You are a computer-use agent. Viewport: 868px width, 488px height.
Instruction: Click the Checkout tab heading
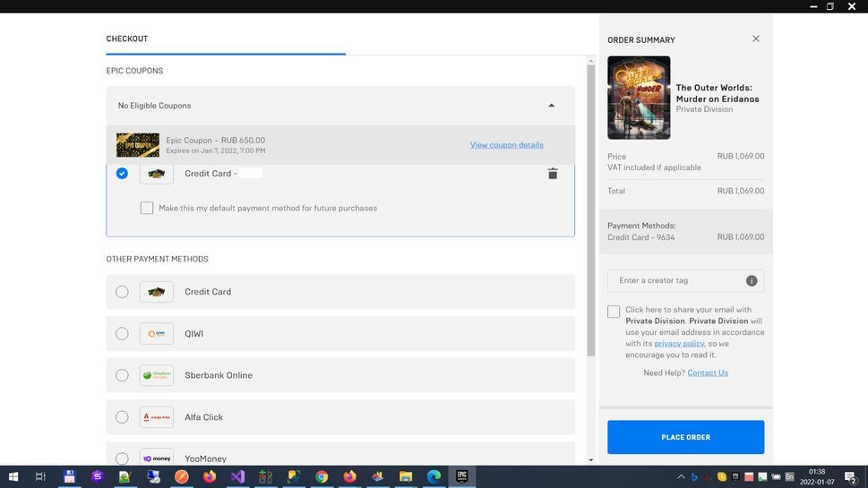point(127,39)
